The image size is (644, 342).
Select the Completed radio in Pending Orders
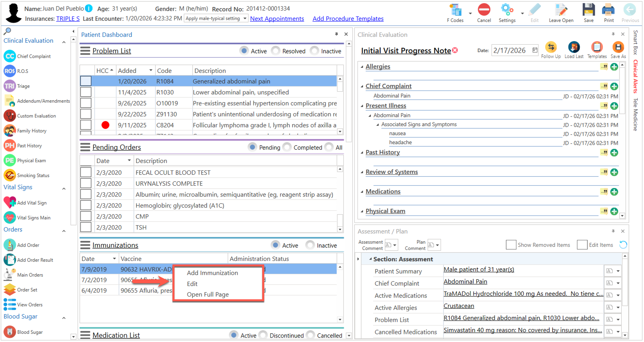point(287,147)
